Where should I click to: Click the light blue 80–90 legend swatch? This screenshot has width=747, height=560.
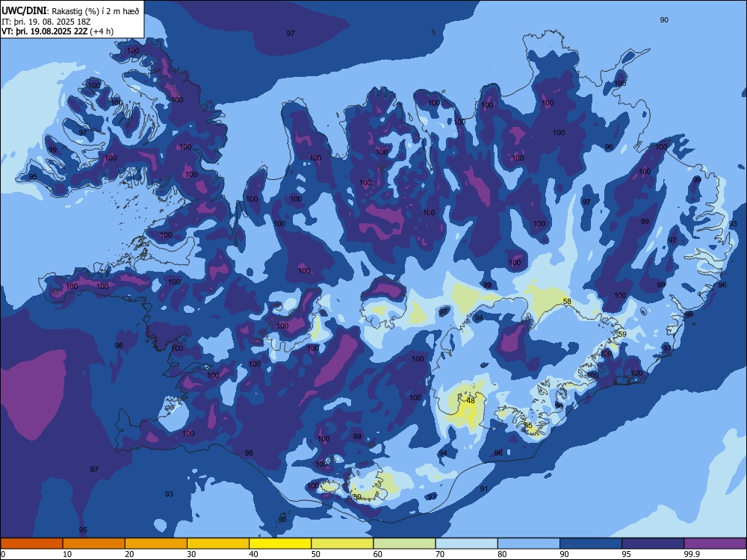click(529, 544)
